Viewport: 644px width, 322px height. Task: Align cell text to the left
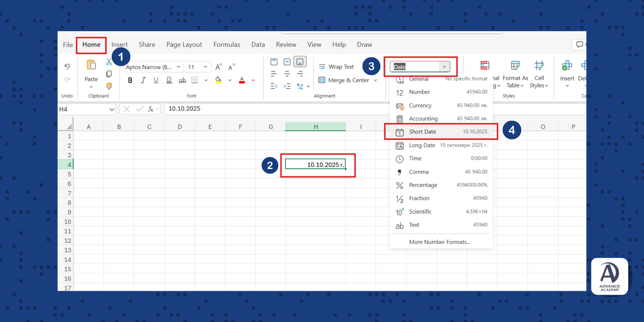coord(274,74)
